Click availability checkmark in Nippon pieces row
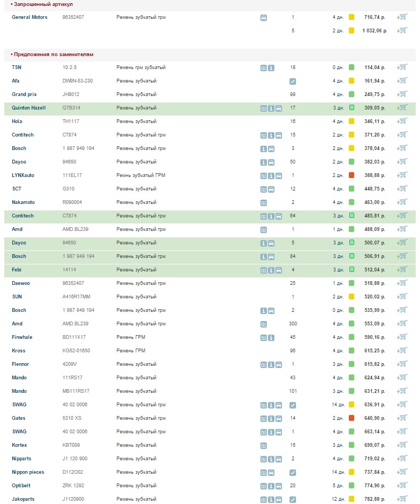The height and width of the screenshot is (504, 420). [x=293, y=473]
